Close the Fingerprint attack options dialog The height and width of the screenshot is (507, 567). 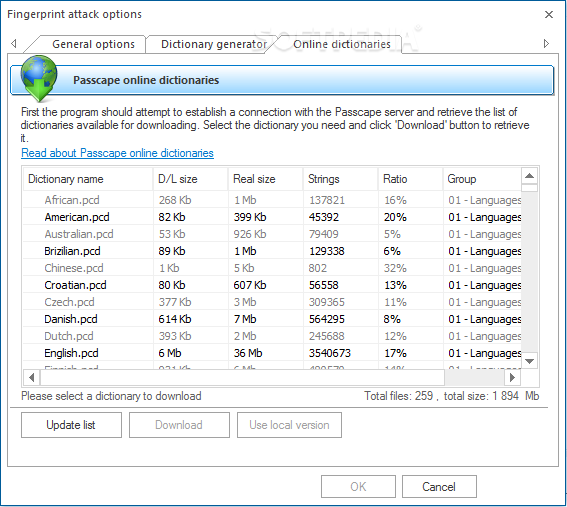(549, 14)
